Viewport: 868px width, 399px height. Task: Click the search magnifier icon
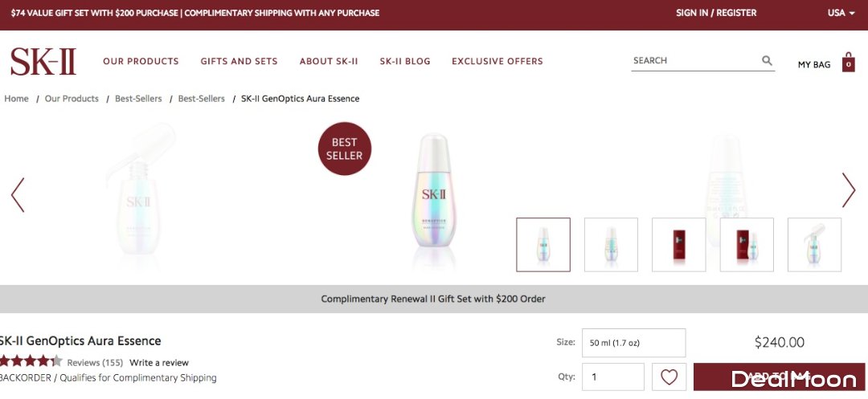[x=767, y=60]
